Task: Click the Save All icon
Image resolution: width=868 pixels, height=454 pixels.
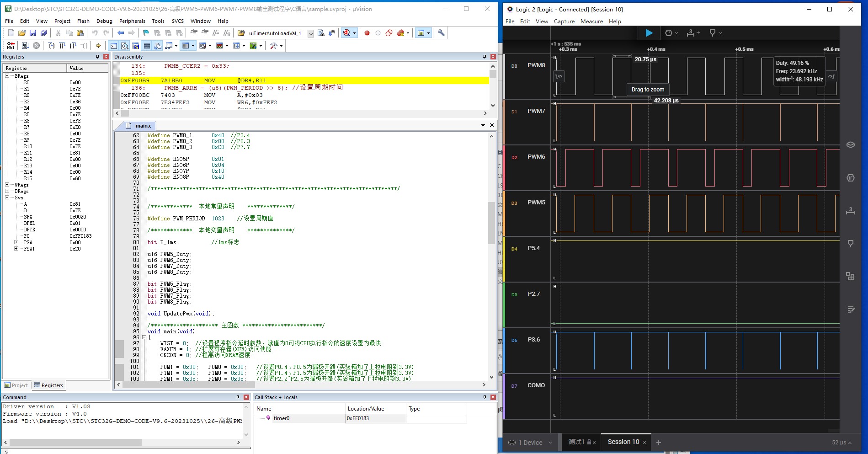Action: (x=44, y=33)
